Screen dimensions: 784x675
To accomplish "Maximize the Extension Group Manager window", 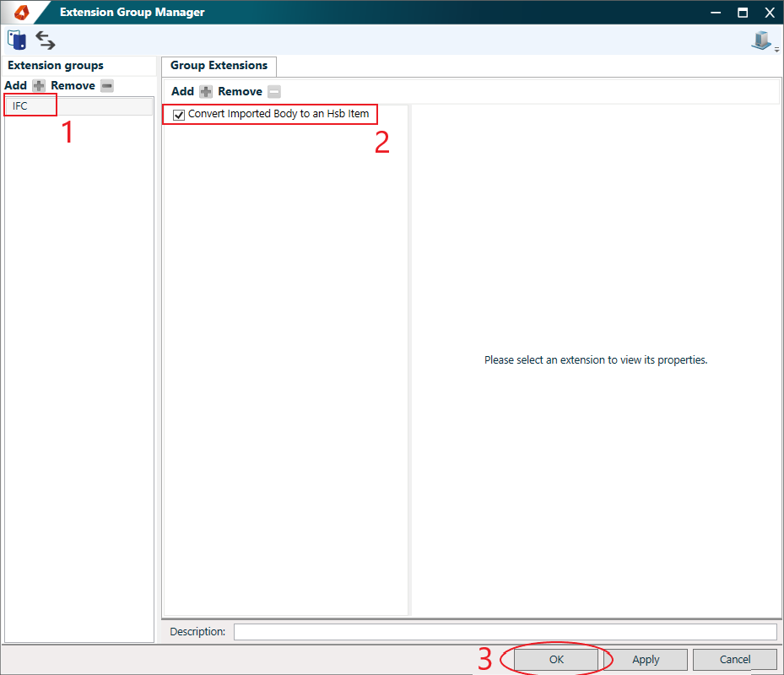I will 743,13.
